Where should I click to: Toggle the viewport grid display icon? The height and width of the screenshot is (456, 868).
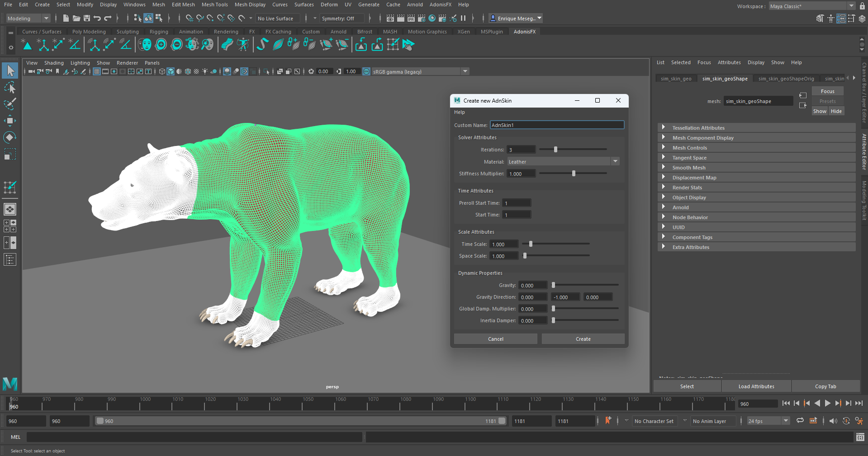pos(97,71)
